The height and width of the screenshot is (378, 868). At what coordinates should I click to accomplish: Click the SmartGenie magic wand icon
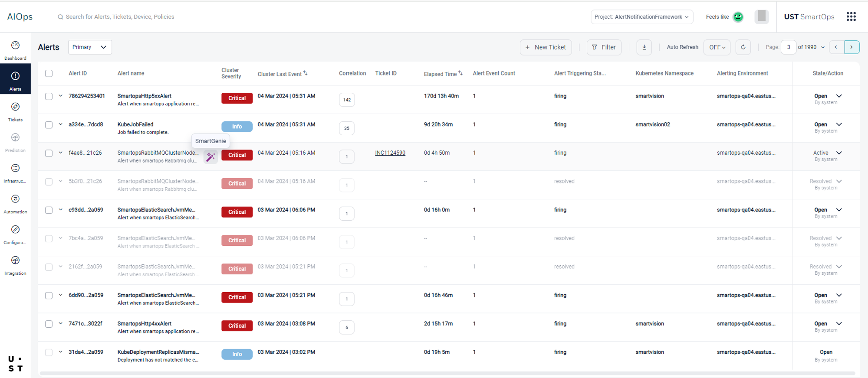click(x=210, y=157)
